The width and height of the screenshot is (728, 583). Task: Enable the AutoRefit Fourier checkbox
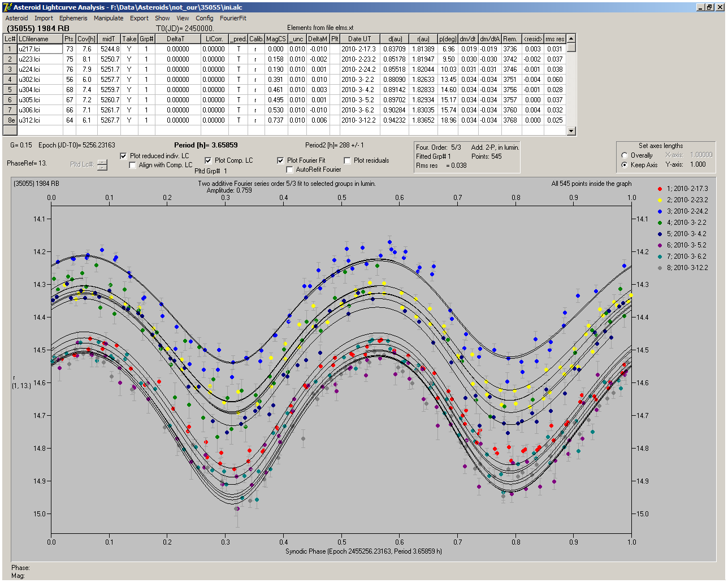click(x=290, y=169)
